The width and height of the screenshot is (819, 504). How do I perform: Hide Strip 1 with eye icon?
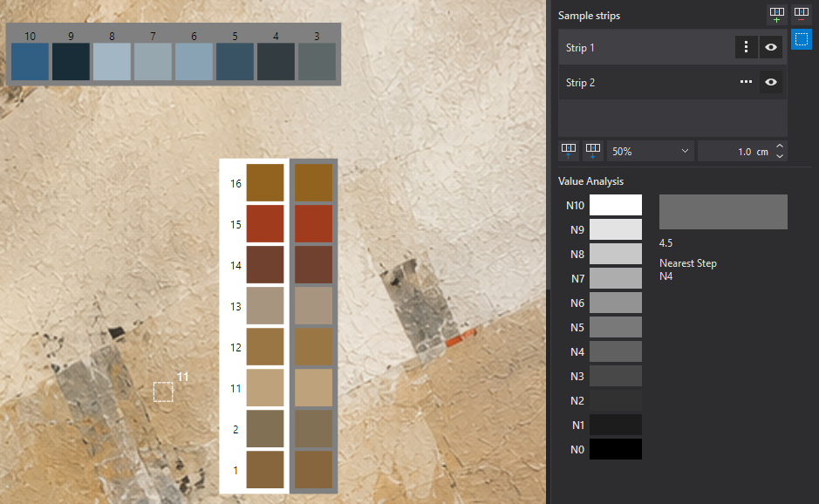coord(771,47)
